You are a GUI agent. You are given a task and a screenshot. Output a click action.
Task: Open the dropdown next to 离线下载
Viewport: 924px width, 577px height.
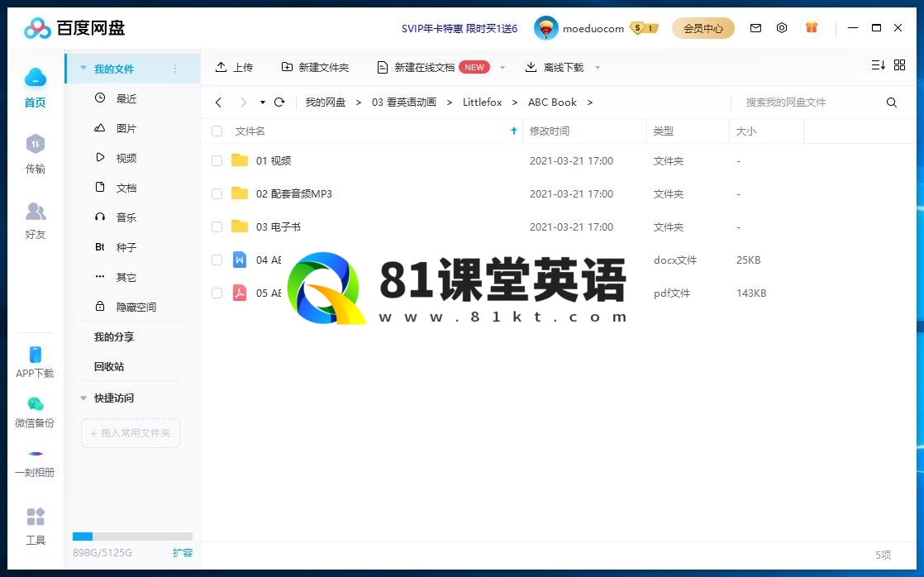pyautogui.click(x=597, y=67)
